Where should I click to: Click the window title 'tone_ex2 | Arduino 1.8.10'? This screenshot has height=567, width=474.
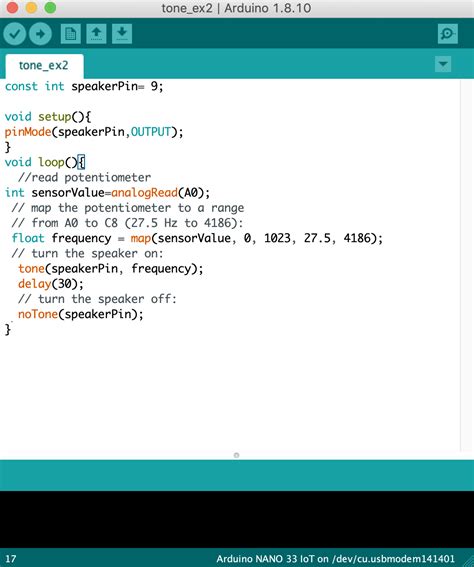(236, 8)
